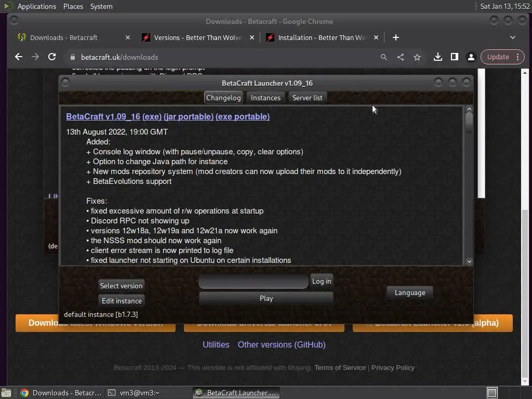Share this page via share icon
This screenshot has width=532, height=399.
pos(401,57)
